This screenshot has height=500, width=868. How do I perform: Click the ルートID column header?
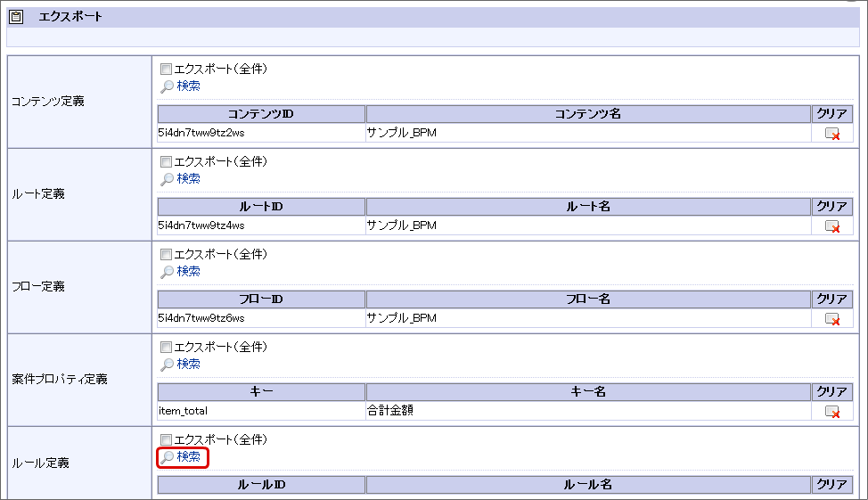tap(261, 207)
